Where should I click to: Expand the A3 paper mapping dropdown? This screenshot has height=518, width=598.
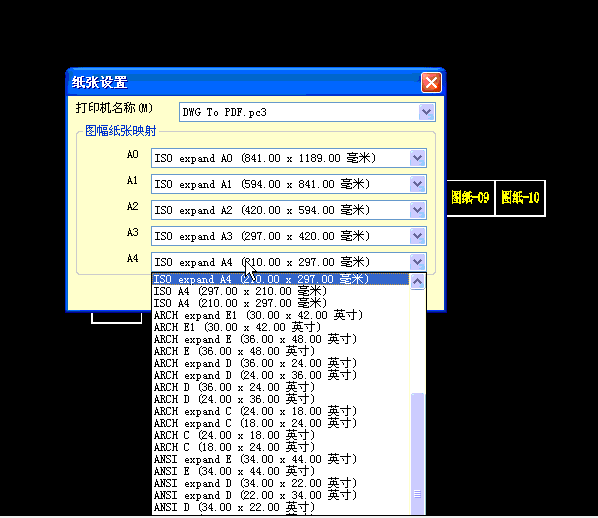click(x=418, y=236)
